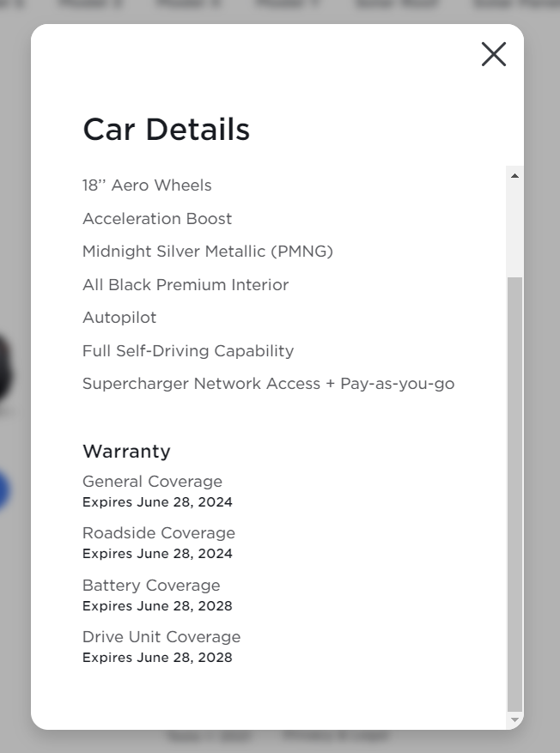This screenshot has height=753, width=560.
Task: Click Supercharger Network Access + Pay-as-you-go
Action: point(268,384)
